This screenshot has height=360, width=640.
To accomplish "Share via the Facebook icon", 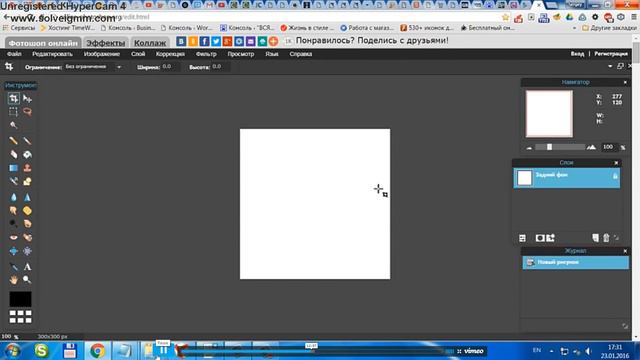I will [x=204, y=41].
